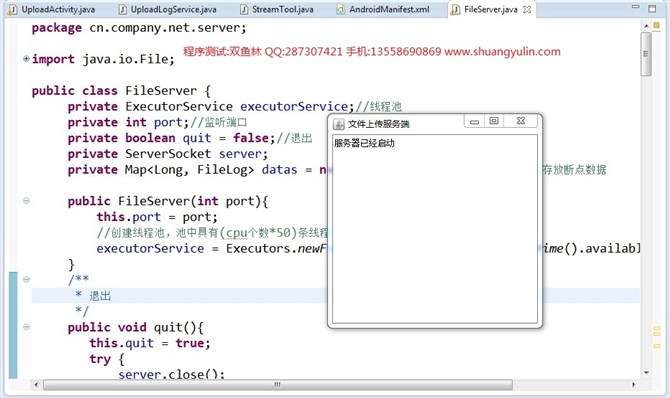
Task: Click the horizontal scrollbar right arrow
Action: 633,385
